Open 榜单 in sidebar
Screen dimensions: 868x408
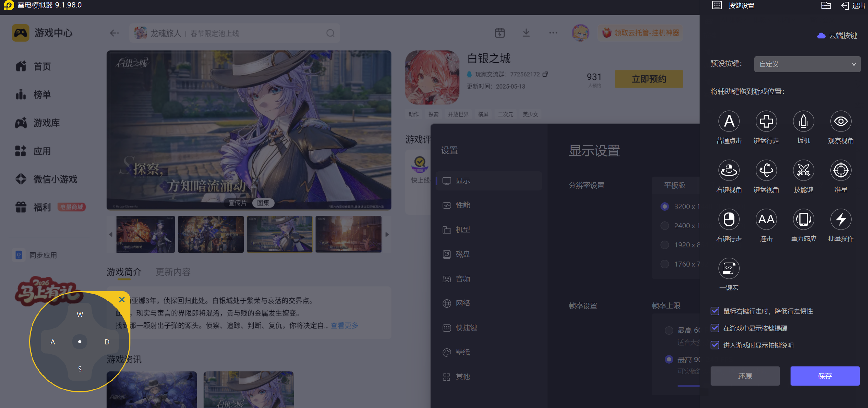click(x=33, y=95)
